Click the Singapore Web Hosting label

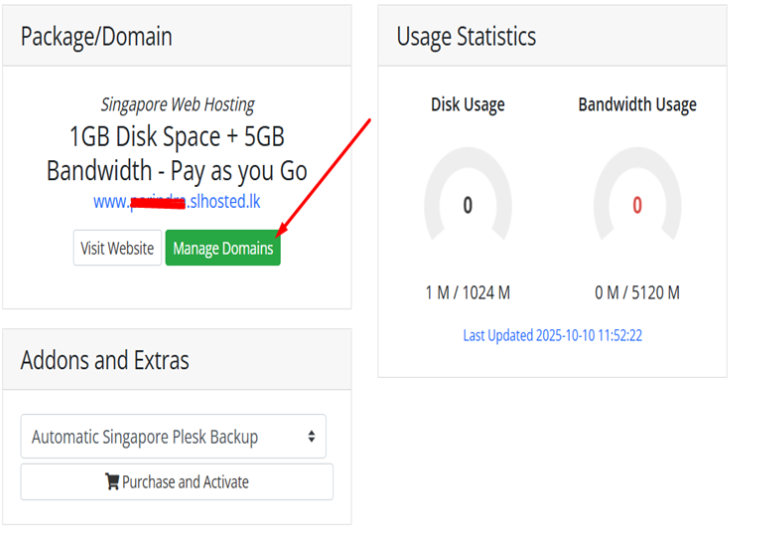pos(177,105)
